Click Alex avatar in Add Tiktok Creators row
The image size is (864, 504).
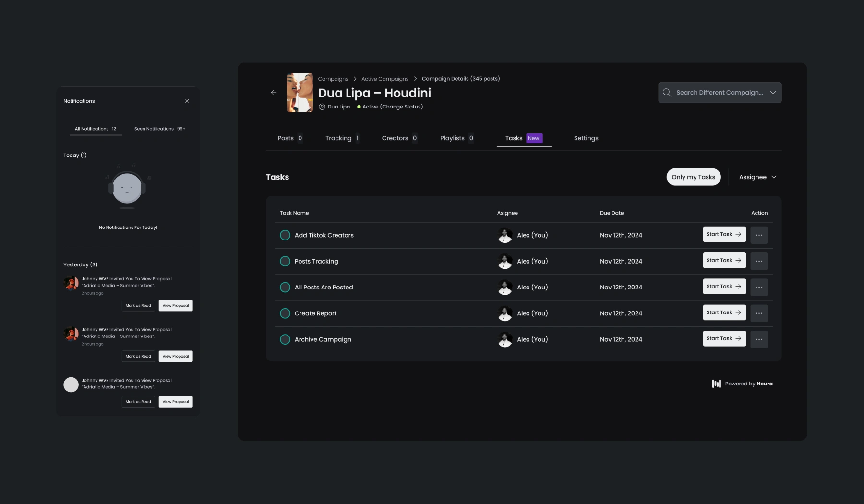tap(505, 235)
